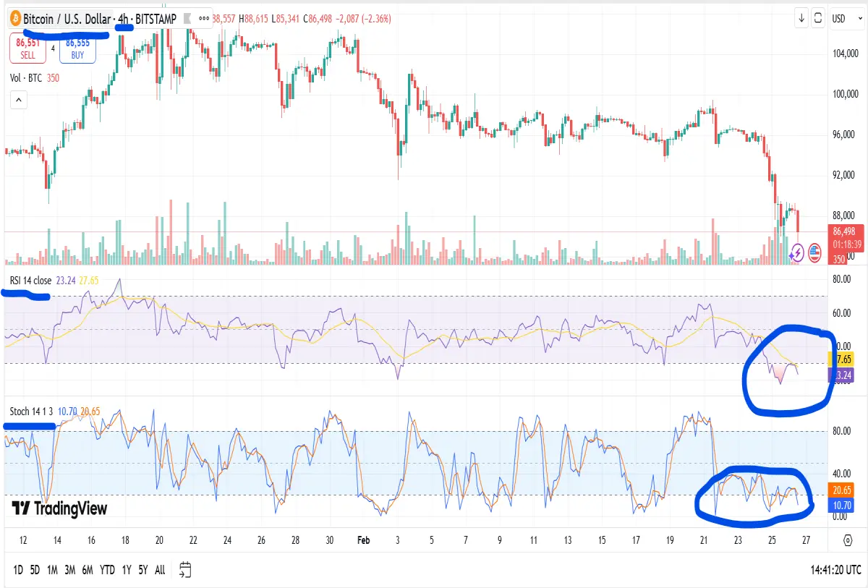Set range to 6M
The image size is (868, 588).
coord(88,570)
